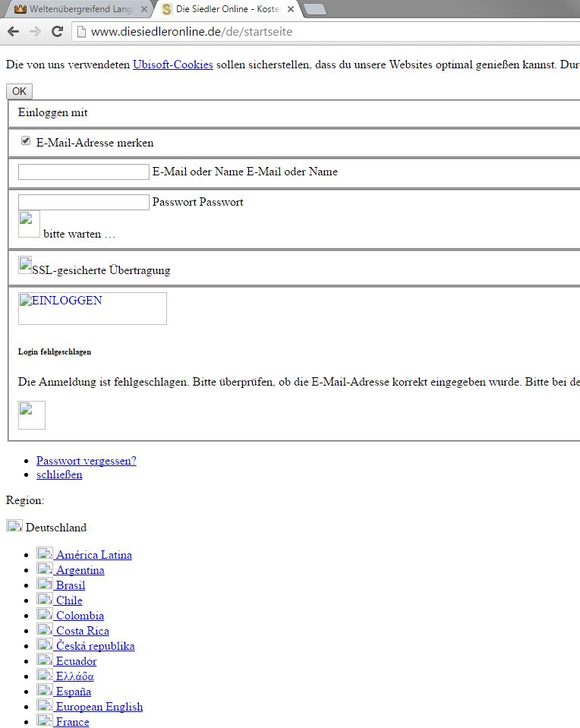Viewport: 580px width, 728px height.
Task: Reload the page with the refresh icon
Action: click(57, 32)
